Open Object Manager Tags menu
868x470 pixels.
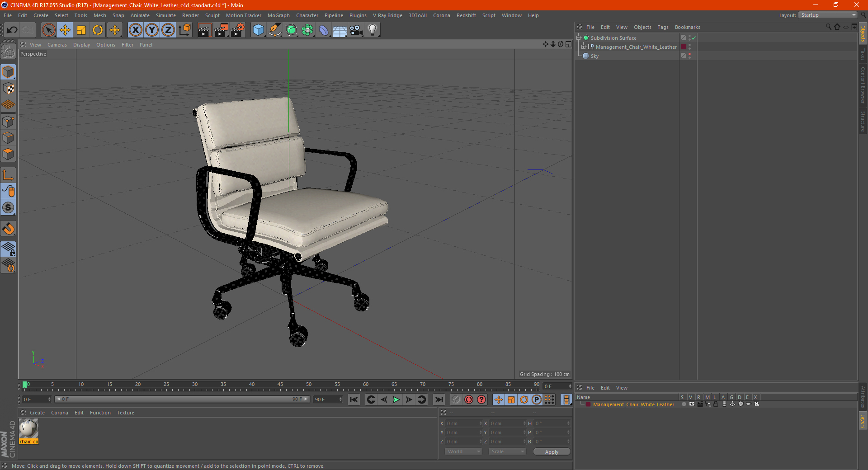coord(663,27)
